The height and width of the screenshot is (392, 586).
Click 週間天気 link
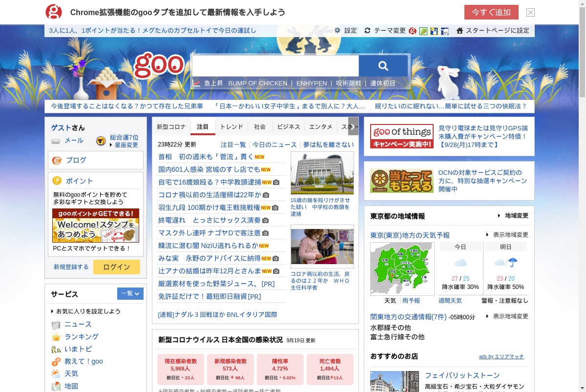[x=450, y=301]
